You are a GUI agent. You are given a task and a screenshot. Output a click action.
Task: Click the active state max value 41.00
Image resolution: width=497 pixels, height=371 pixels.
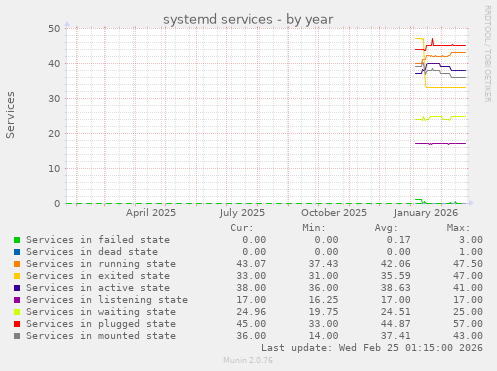(x=468, y=288)
